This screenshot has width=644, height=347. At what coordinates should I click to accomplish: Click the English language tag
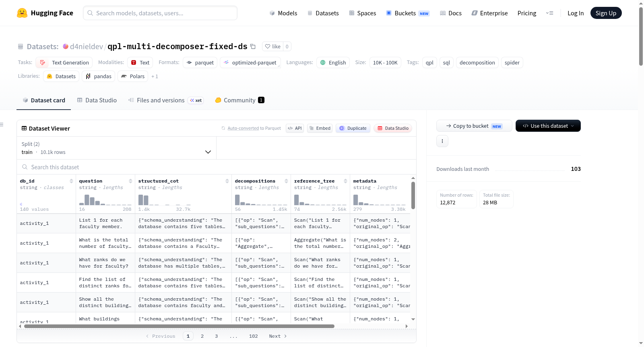coord(333,62)
